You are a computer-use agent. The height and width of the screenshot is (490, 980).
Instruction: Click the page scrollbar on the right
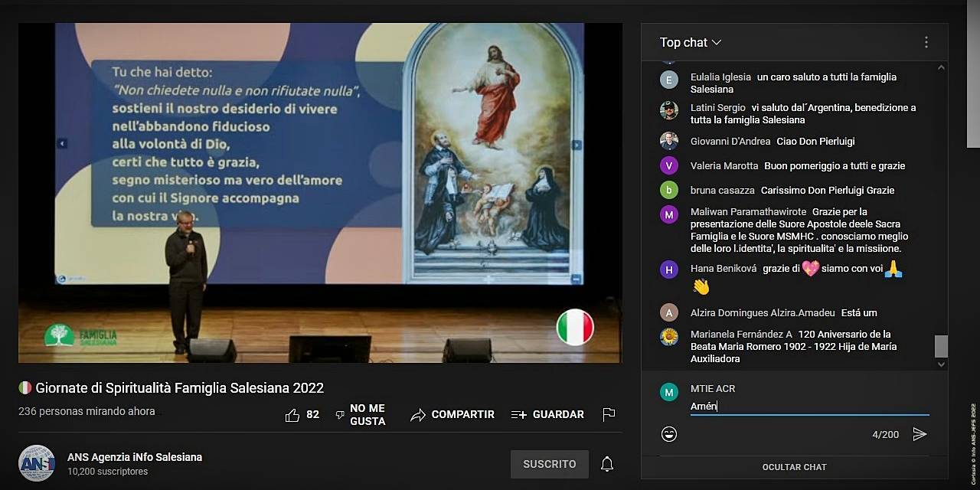coord(973,73)
